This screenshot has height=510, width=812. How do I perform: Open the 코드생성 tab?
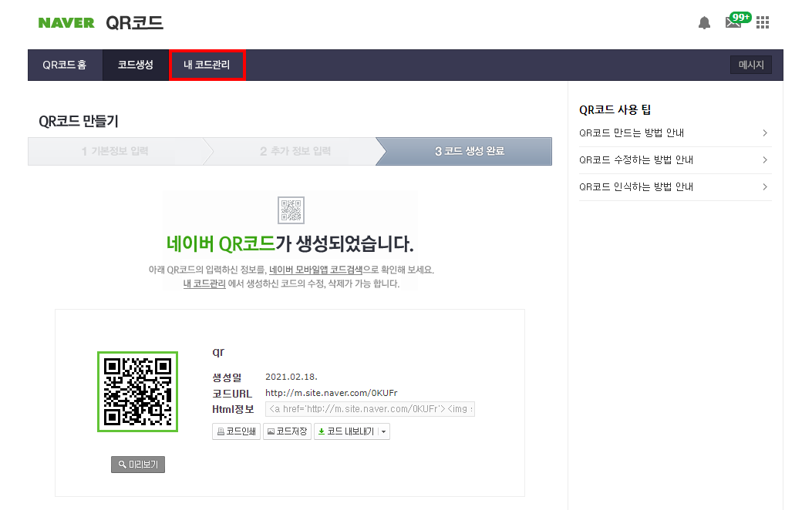click(x=135, y=65)
